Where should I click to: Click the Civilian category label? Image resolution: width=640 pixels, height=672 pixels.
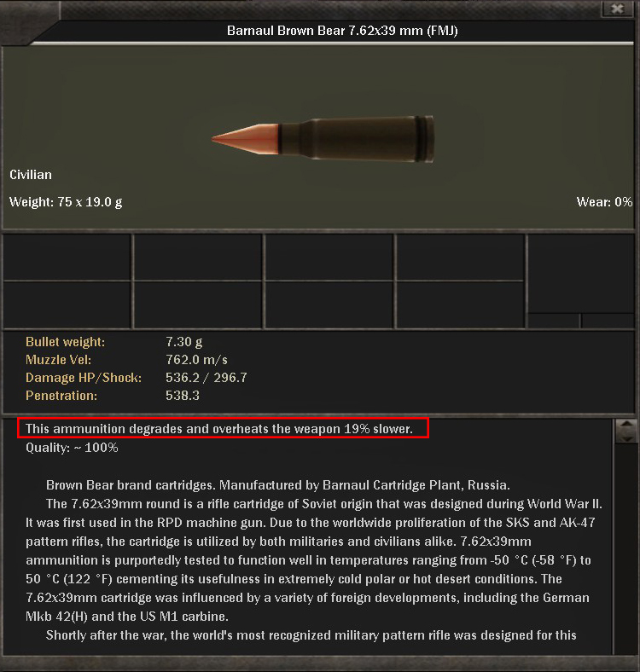(x=31, y=175)
